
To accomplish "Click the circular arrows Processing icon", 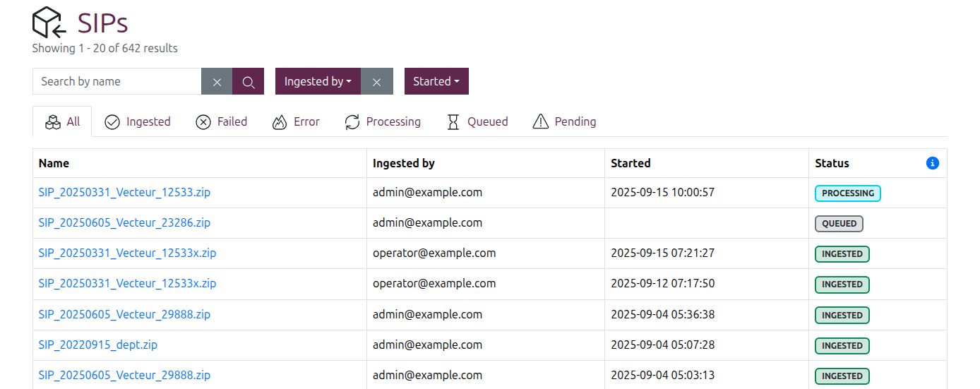I will (352, 122).
